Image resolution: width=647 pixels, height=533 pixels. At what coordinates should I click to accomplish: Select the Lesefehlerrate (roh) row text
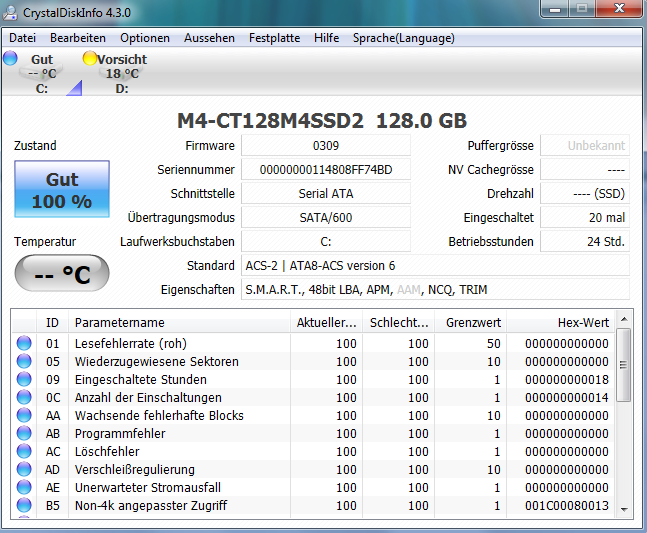pyautogui.click(x=131, y=343)
